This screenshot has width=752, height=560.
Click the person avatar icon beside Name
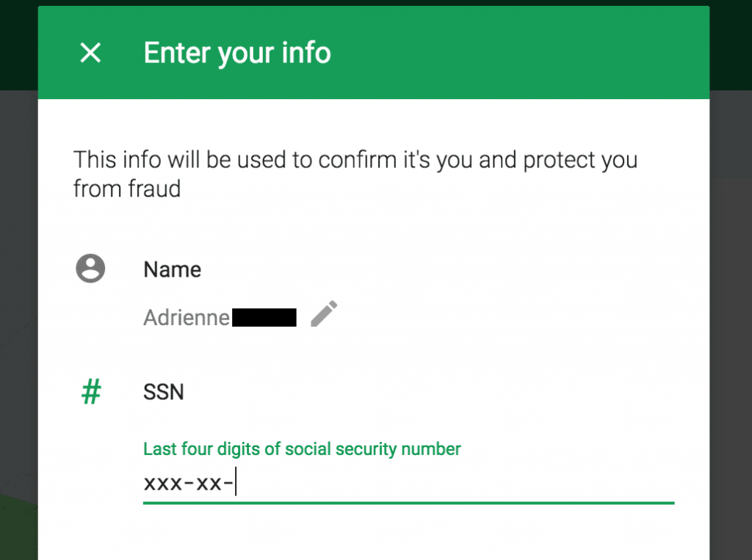pos(90,269)
